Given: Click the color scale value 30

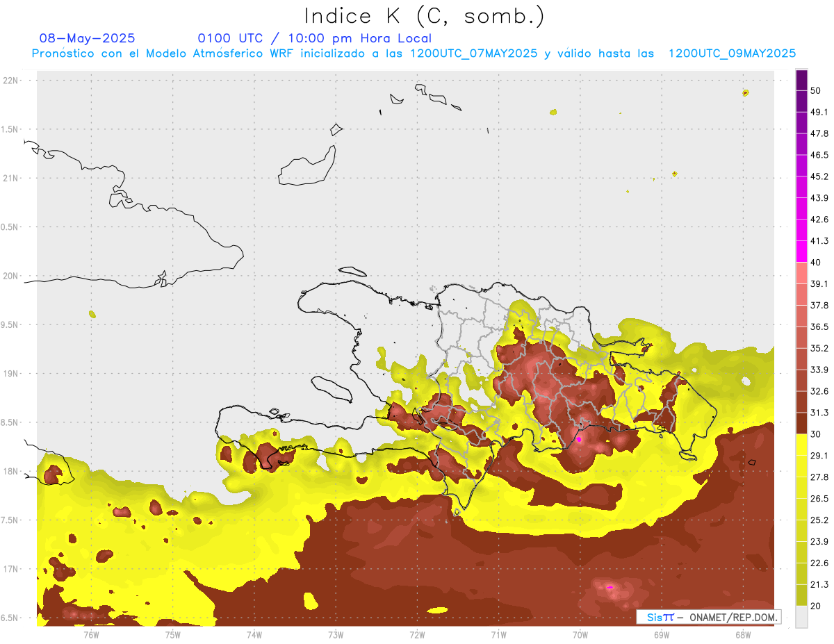Looking at the screenshot, I should point(815,434).
